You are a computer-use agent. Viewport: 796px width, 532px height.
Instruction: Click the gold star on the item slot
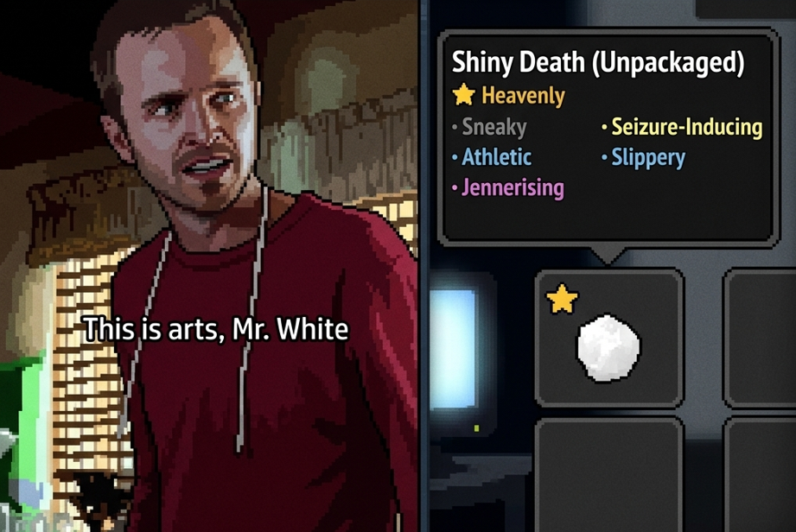click(562, 299)
